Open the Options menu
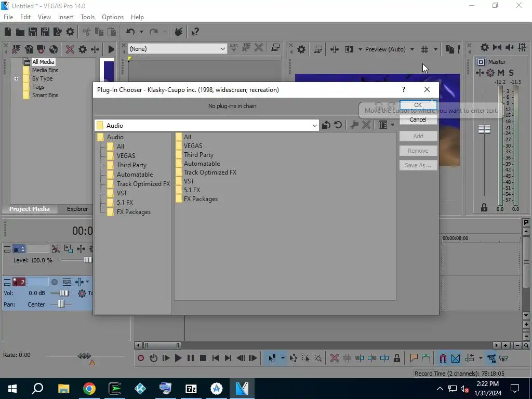Image resolution: width=532 pixels, height=399 pixels. [x=113, y=17]
